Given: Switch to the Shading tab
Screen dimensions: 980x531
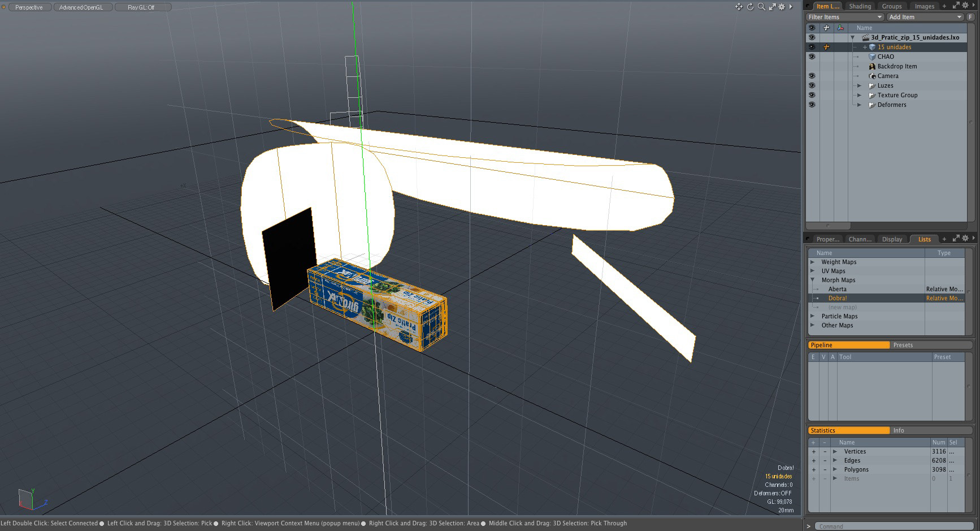Looking at the screenshot, I should [x=860, y=6].
